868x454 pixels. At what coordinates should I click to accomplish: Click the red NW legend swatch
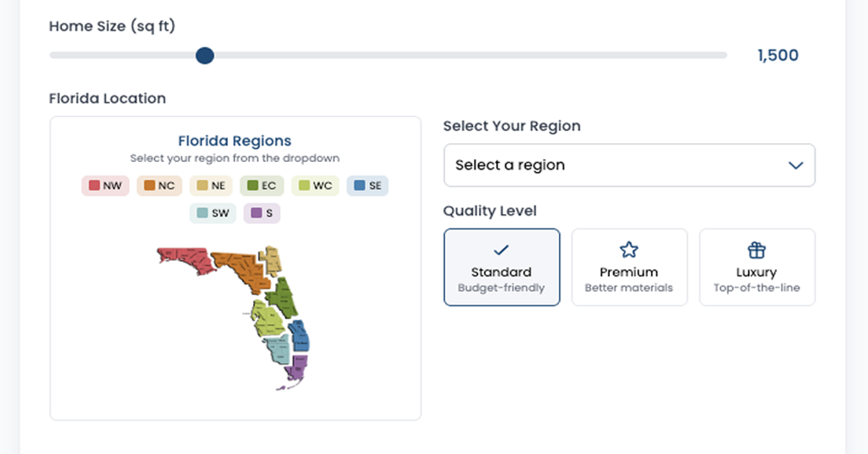pyautogui.click(x=94, y=186)
